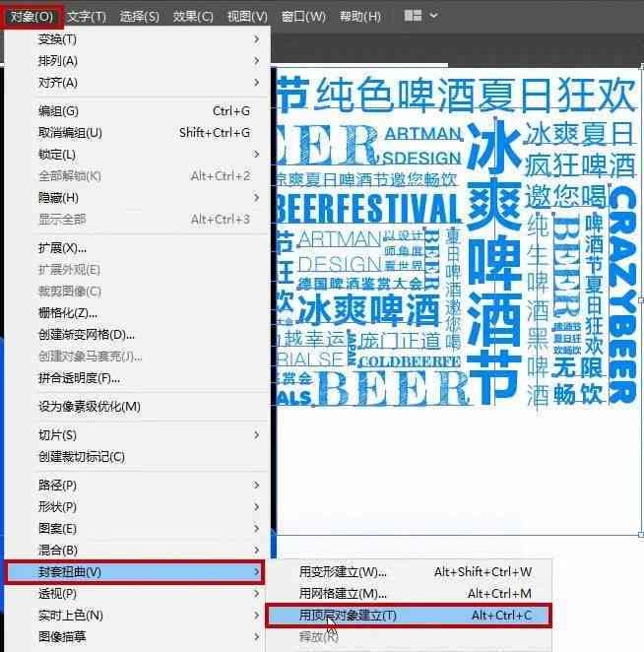This screenshot has height=652, width=644.
Task: Open the 选择(S) menu
Action: coord(139,17)
